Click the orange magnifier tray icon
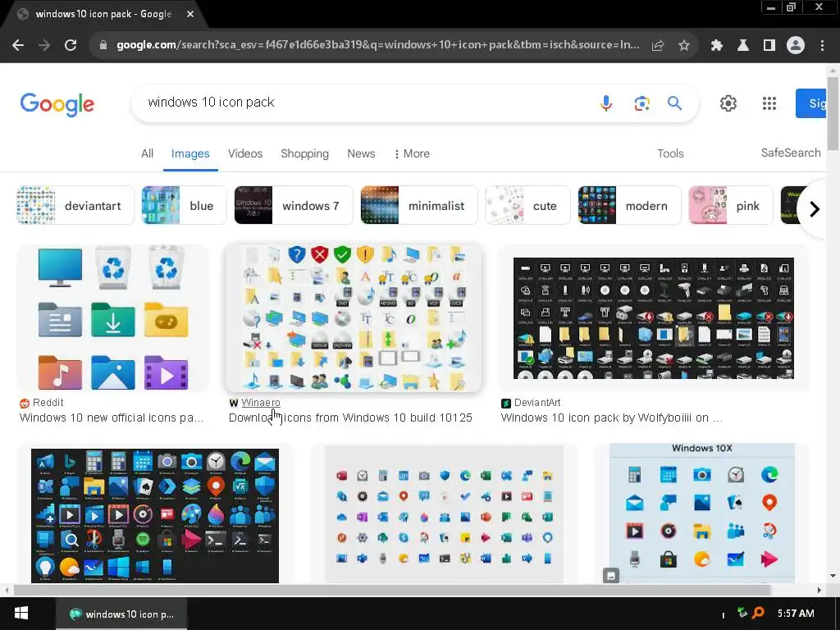This screenshot has height=630, width=840. click(x=758, y=613)
